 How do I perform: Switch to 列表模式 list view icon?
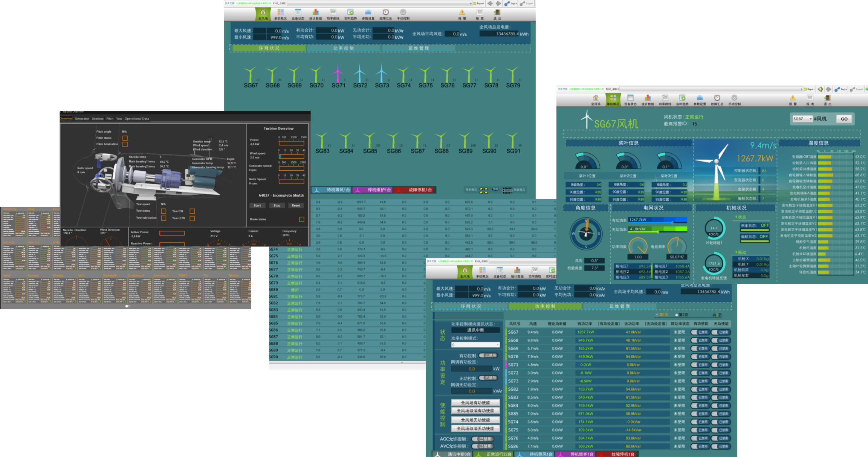point(507,190)
